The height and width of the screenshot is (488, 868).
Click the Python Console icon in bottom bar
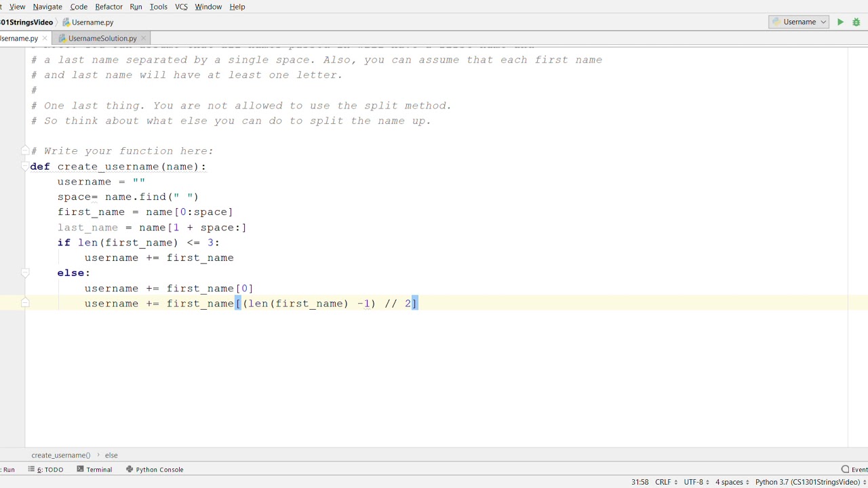click(x=130, y=469)
